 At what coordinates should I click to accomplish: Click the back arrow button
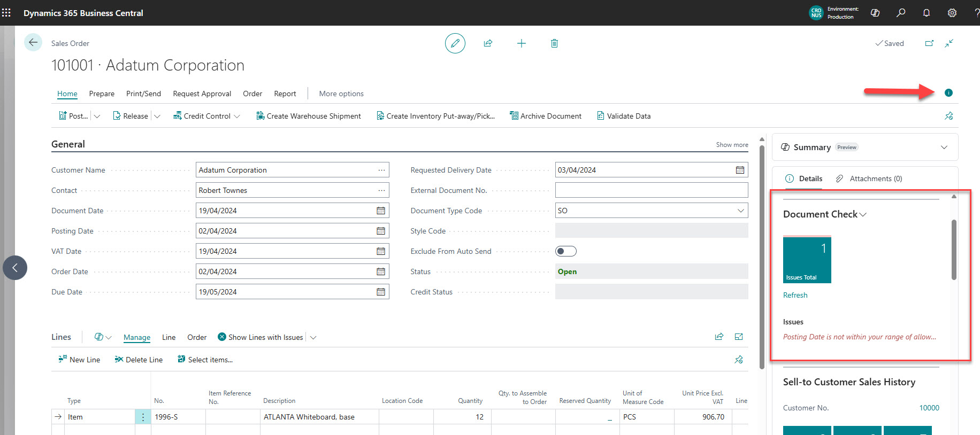[33, 43]
